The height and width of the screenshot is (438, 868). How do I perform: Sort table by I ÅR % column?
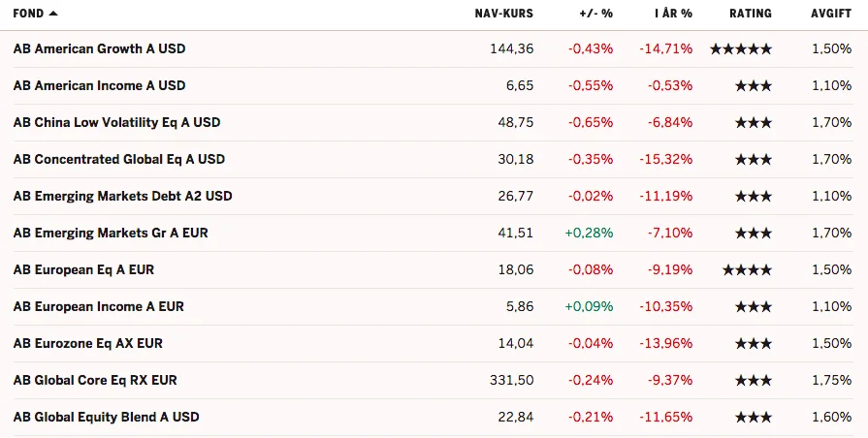[x=673, y=14]
